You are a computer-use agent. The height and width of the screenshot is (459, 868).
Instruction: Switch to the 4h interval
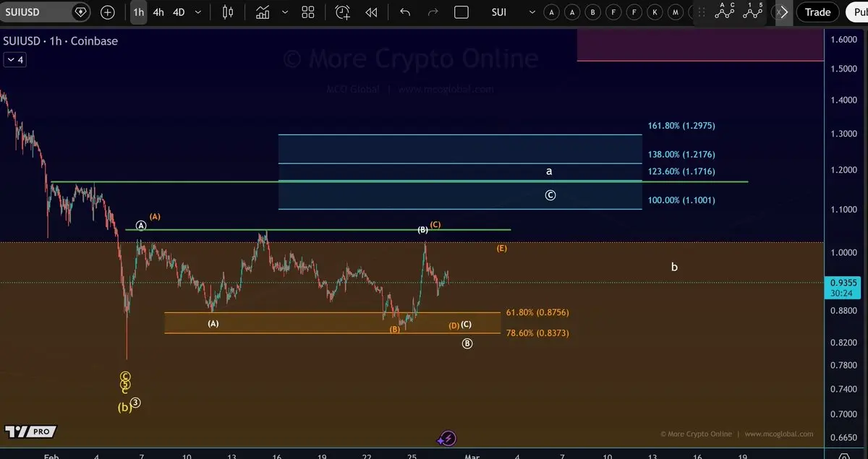(x=158, y=12)
